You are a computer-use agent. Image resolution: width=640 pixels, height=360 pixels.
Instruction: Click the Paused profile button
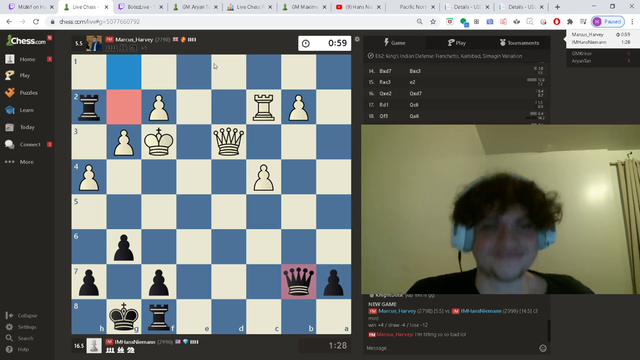point(608,22)
